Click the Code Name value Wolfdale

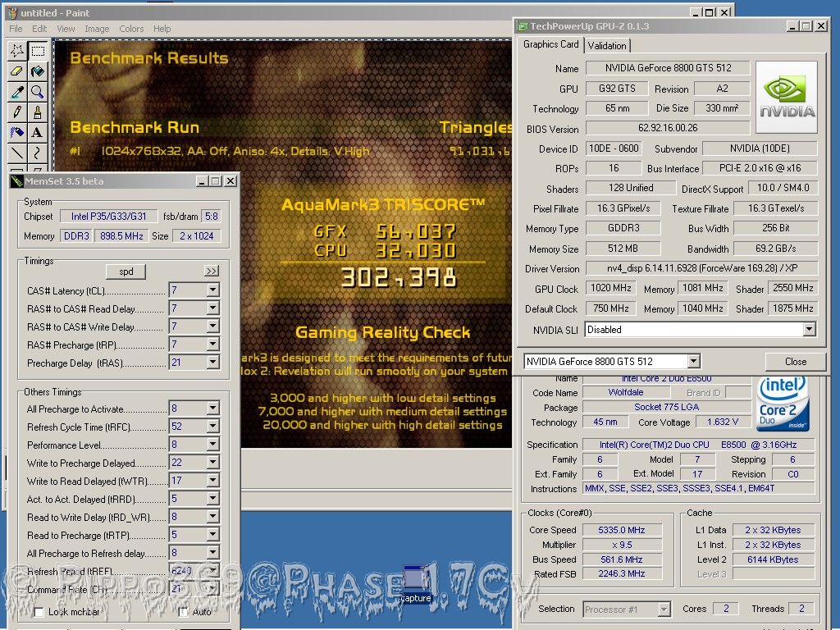coord(625,392)
